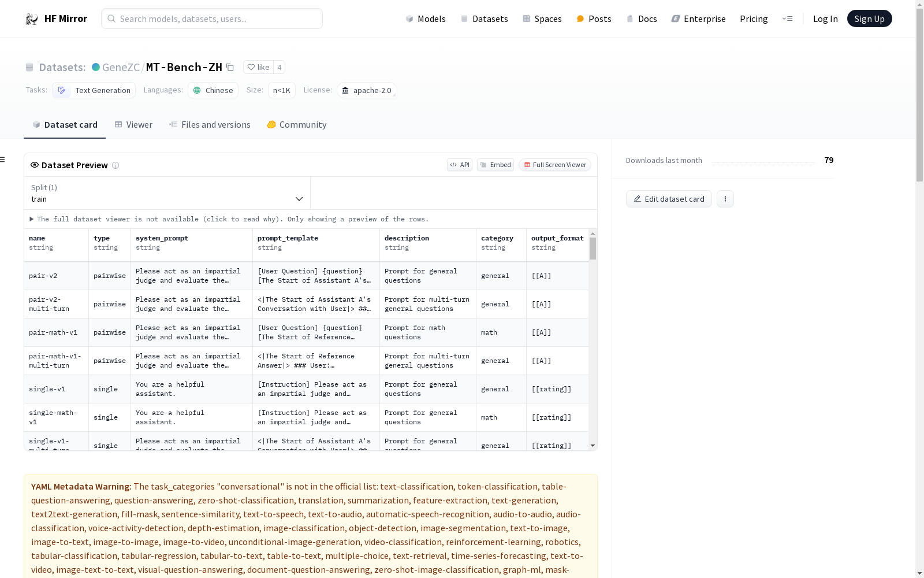
Task: Click the Downloads last month count 79
Action: (x=829, y=160)
